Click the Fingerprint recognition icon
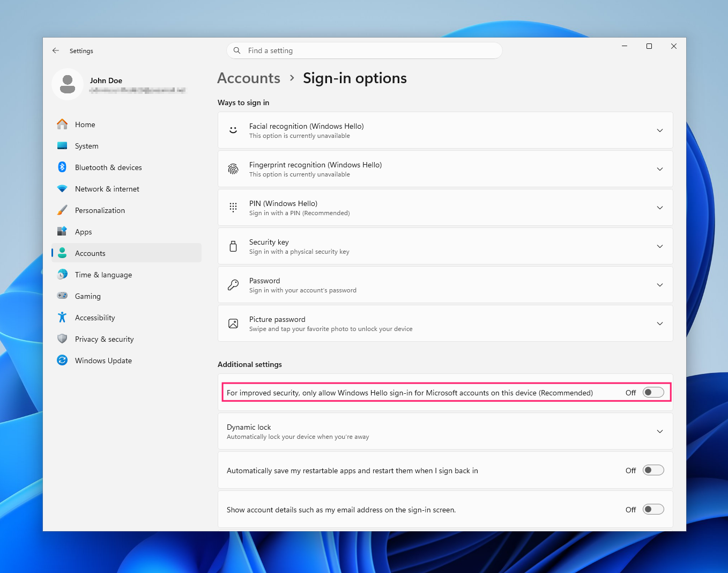Image resolution: width=728 pixels, height=573 pixels. coord(233,169)
